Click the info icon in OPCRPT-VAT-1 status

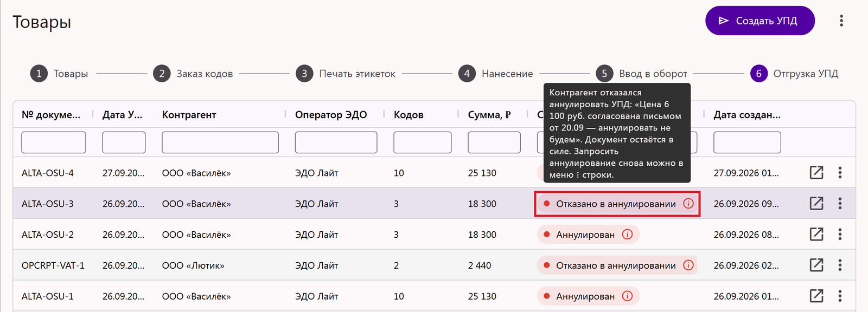pyautogui.click(x=688, y=265)
